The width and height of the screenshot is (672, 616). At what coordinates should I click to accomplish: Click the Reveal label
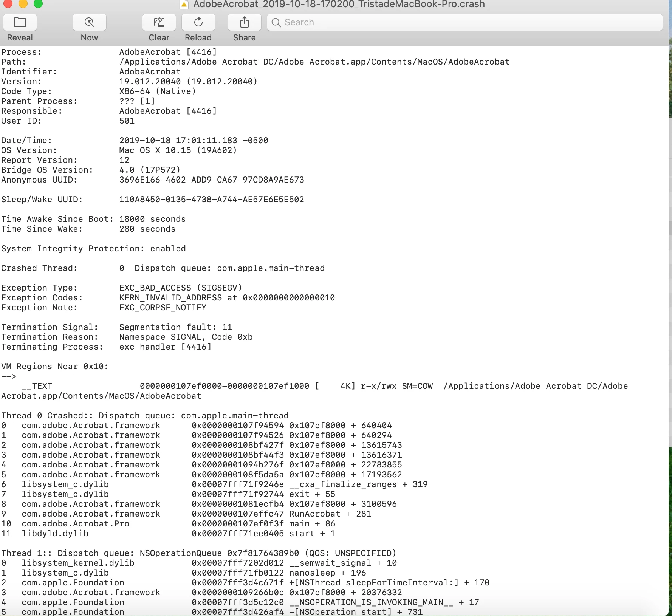pyautogui.click(x=20, y=38)
